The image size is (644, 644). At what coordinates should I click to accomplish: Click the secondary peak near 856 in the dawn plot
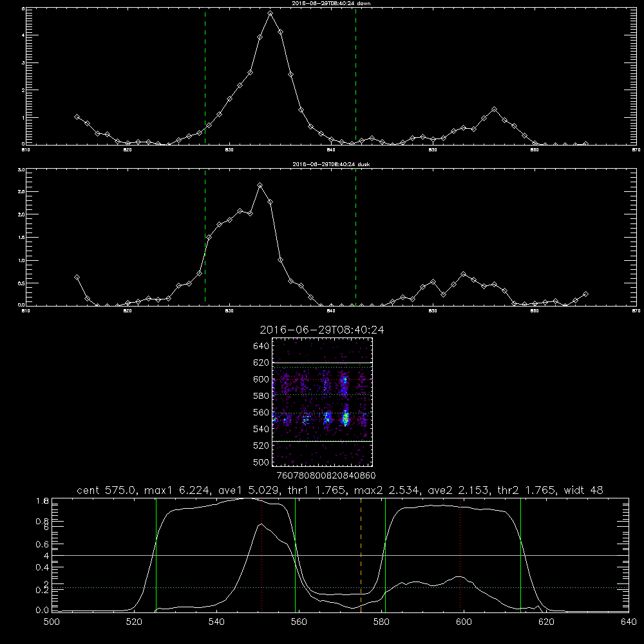pyautogui.click(x=495, y=109)
